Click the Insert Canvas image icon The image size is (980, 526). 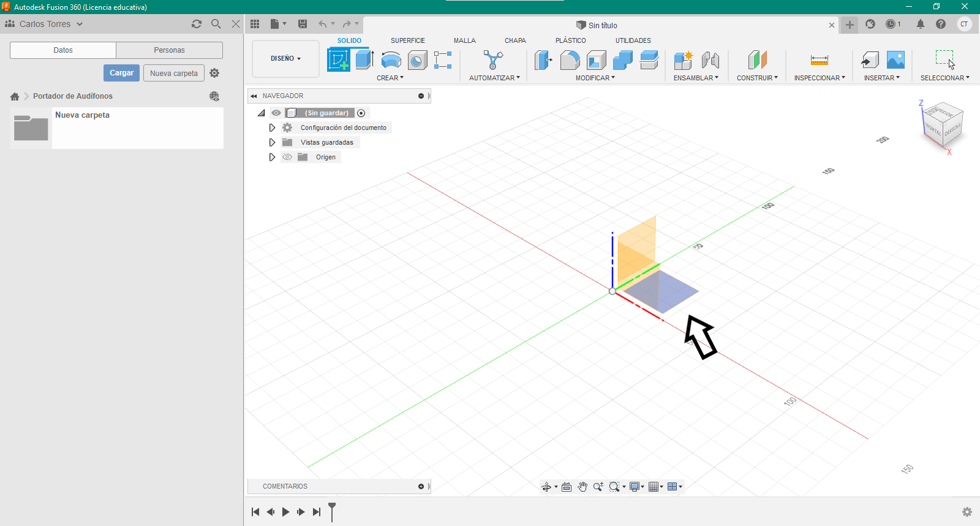pos(895,60)
